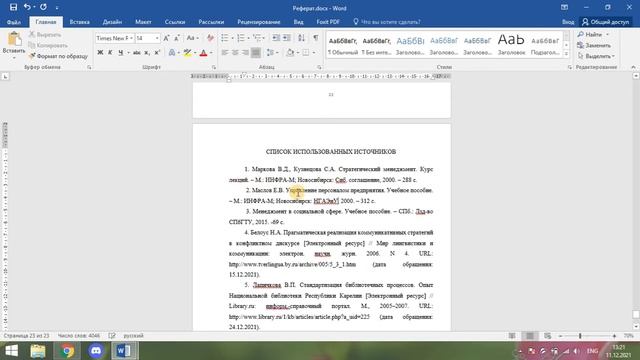This screenshot has width=640, height=360.
Task: Toggle bold (Ж) formatting
Action: (x=100, y=52)
